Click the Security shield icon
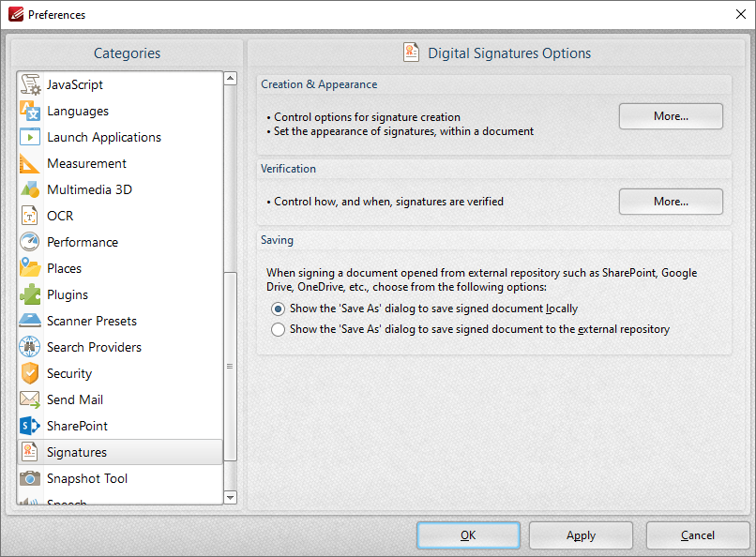 30,373
